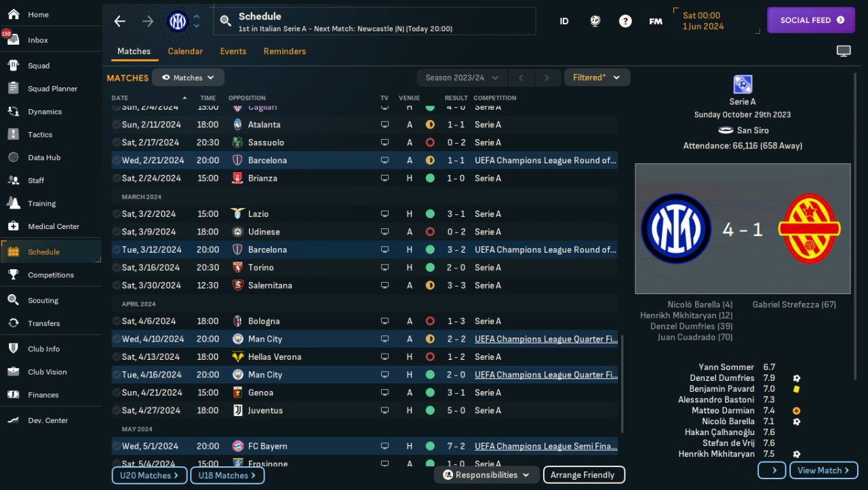
Task: Open the Filtered dropdown
Action: coord(597,77)
